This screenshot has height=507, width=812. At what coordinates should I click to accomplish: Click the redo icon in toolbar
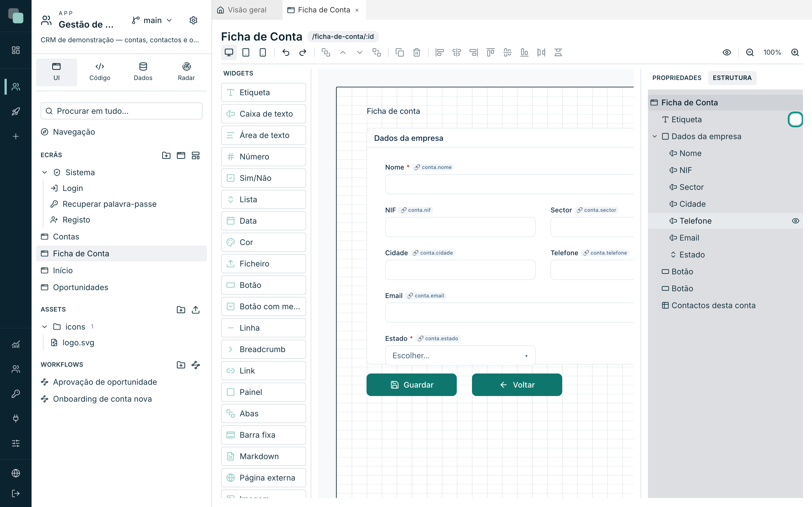[303, 52]
